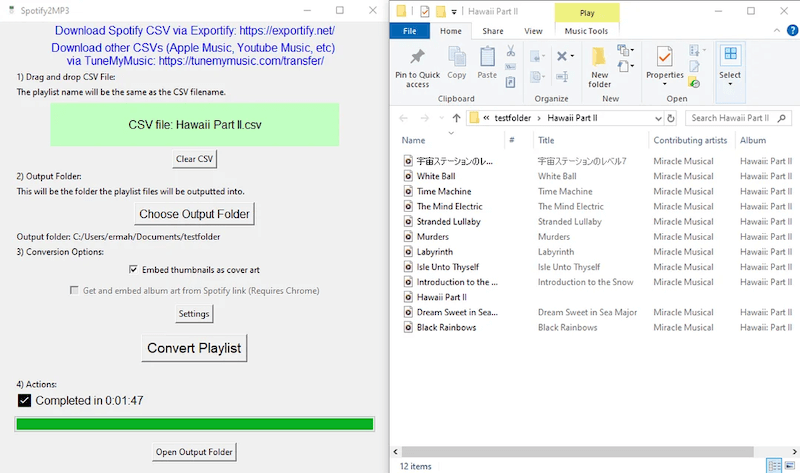The width and height of the screenshot is (800, 473).
Task: Select the Black Rainbows file
Action: 448,327
